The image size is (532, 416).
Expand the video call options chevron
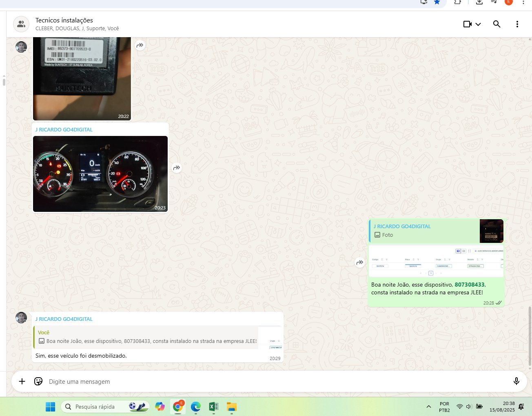[x=478, y=24]
